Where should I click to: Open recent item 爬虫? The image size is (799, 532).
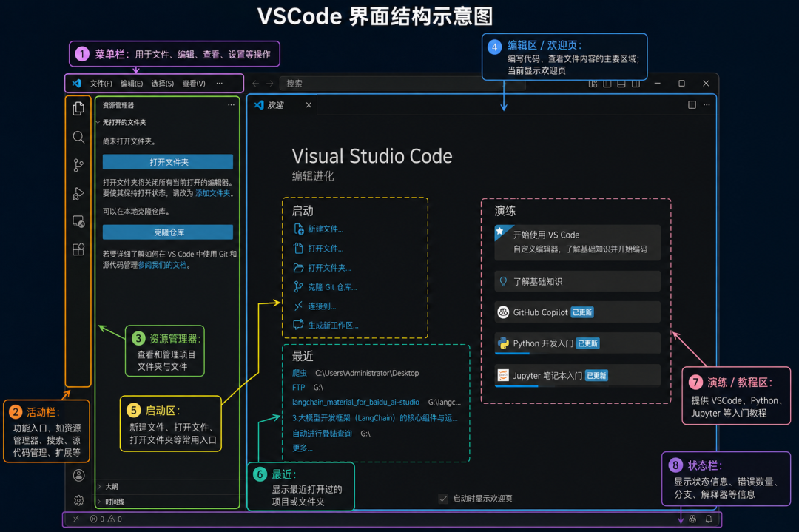(x=300, y=373)
